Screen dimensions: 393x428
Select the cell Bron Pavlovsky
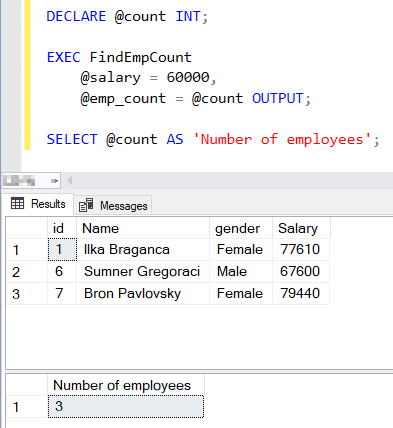(x=143, y=293)
